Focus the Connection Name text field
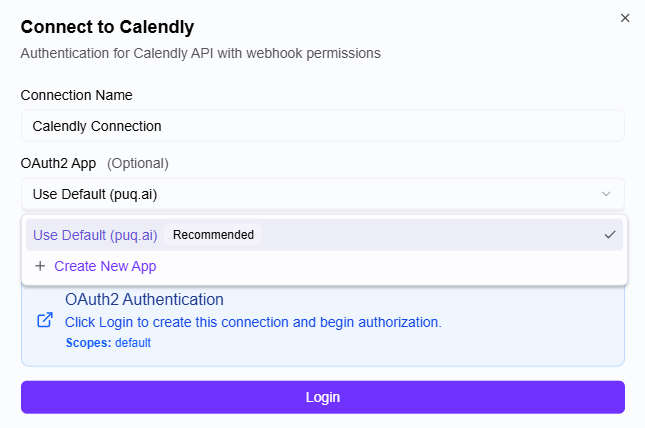 click(322, 126)
